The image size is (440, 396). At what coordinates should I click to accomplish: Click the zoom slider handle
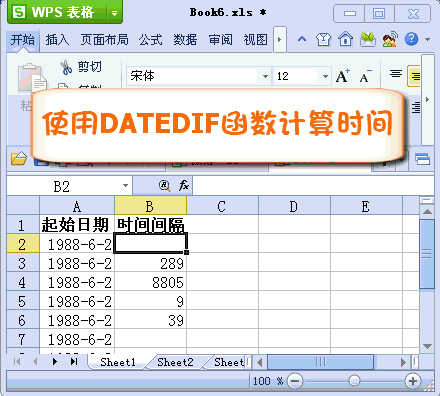point(354,380)
